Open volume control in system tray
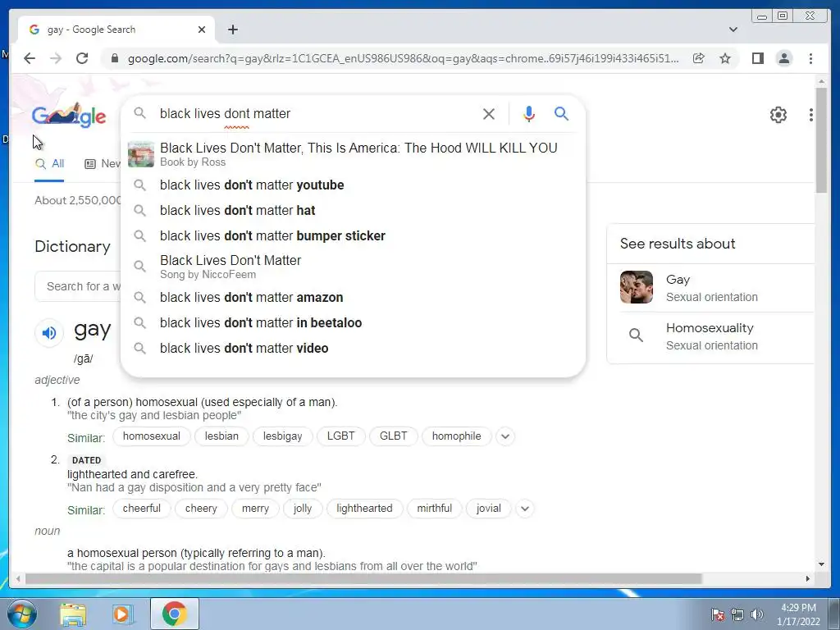840x630 pixels. click(x=756, y=614)
